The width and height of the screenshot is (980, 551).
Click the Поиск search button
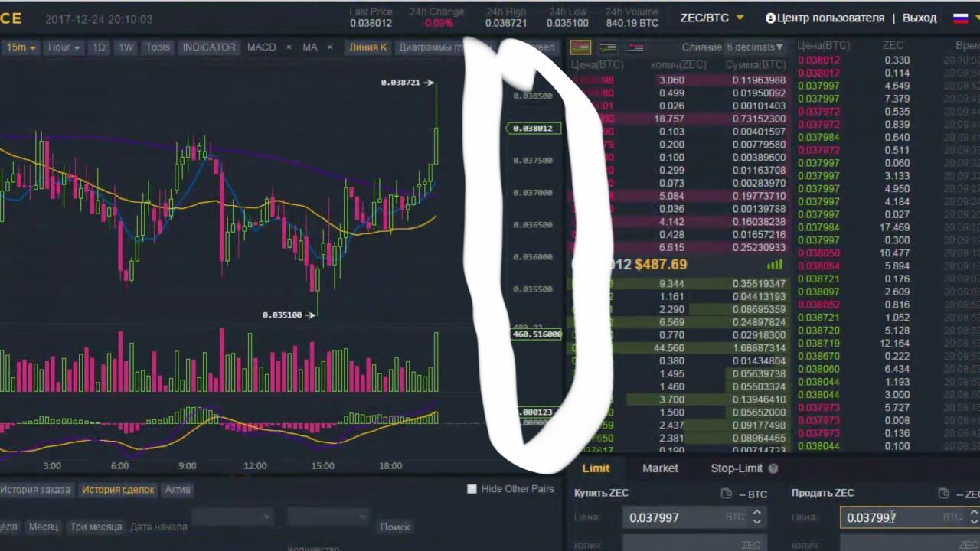pyautogui.click(x=395, y=527)
